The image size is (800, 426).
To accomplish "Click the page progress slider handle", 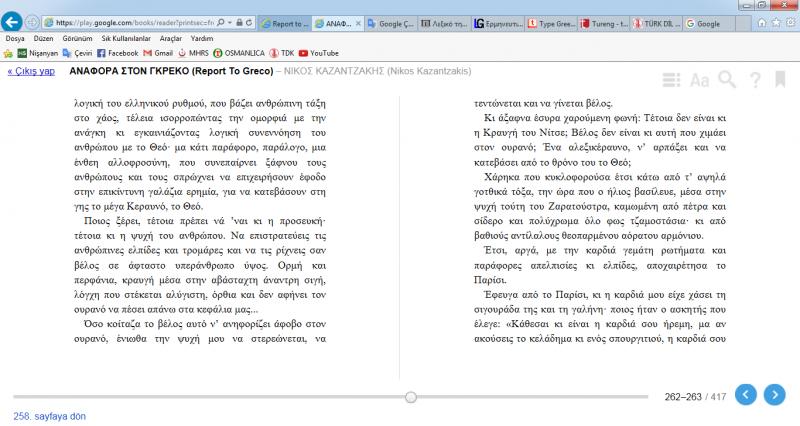I will (411, 397).
